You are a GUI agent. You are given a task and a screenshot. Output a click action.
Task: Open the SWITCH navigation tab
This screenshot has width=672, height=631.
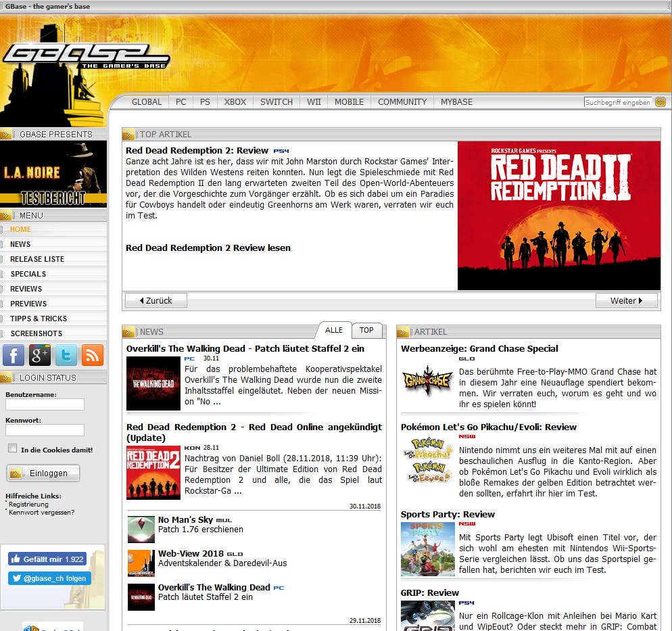tap(277, 102)
